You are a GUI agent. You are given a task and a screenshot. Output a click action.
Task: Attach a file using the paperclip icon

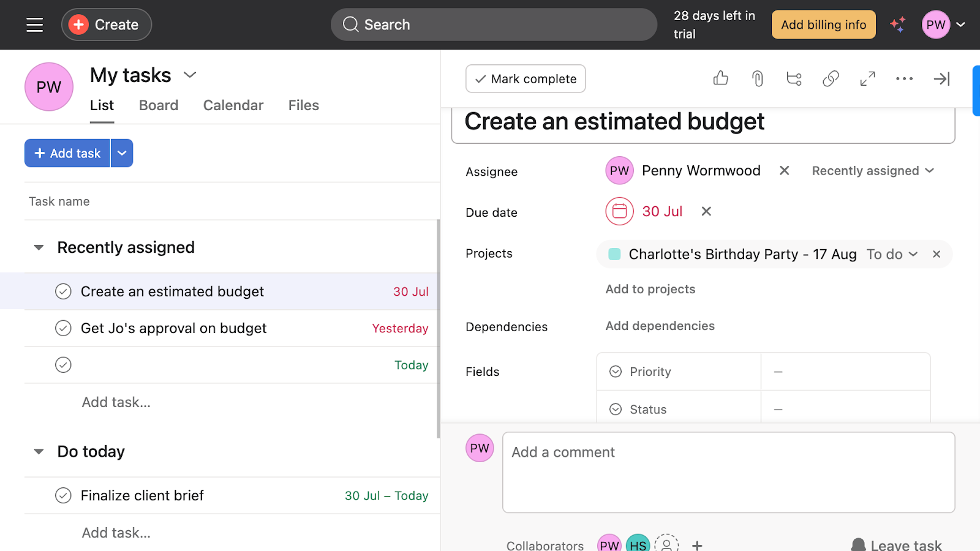point(757,78)
